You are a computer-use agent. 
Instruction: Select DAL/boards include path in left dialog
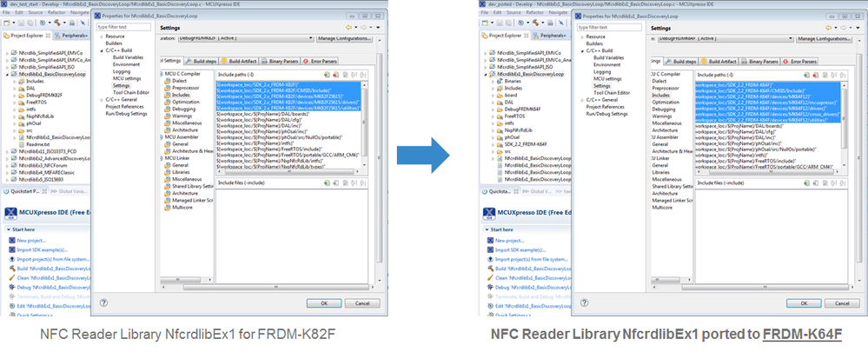263,115
